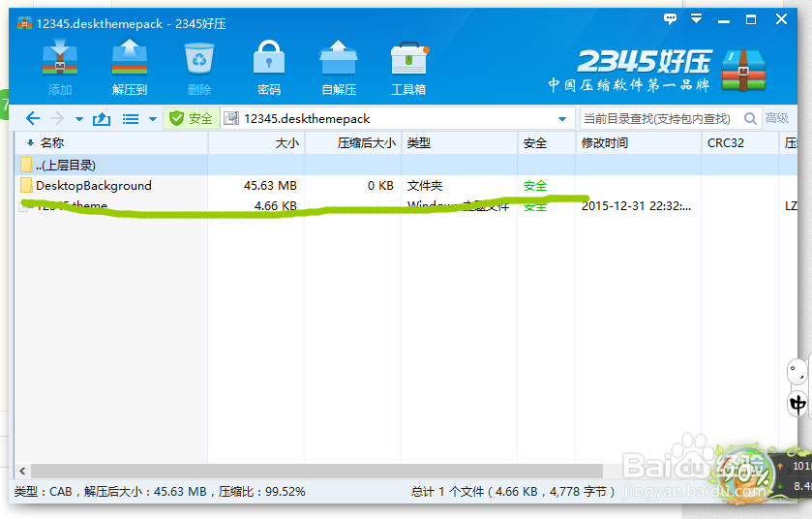812x519 pixels.
Task: Expand the address bar dropdown arrow
Action: click(x=562, y=119)
